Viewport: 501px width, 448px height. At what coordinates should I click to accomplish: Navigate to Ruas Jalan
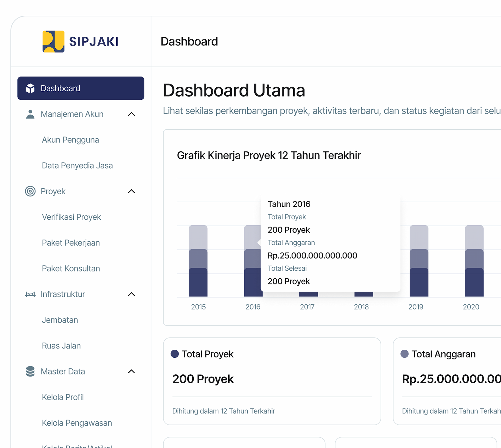61,346
